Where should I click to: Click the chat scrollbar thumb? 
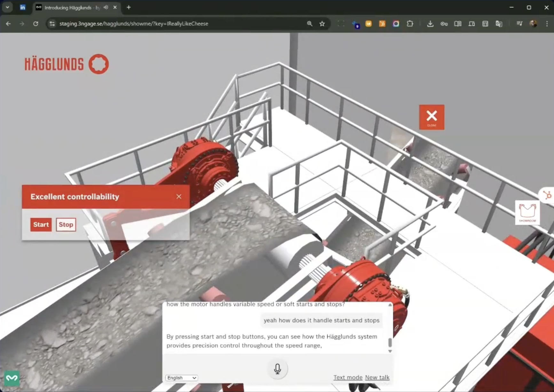[x=390, y=342]
